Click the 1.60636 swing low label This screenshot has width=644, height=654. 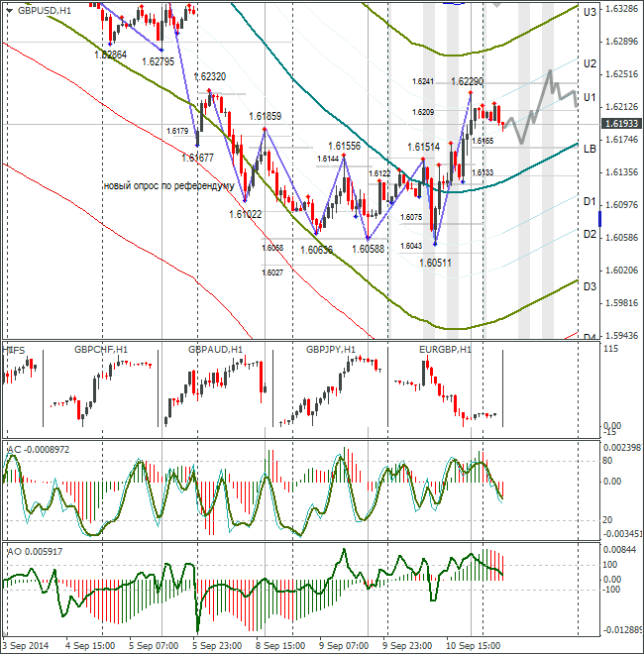[x=317, y=250]
